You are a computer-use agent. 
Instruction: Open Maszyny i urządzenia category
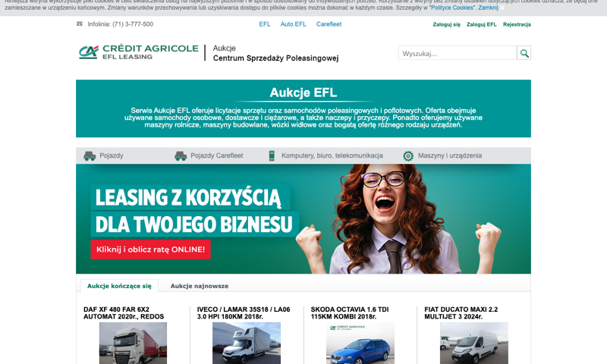pyautogui.click(x=450, y=155)
